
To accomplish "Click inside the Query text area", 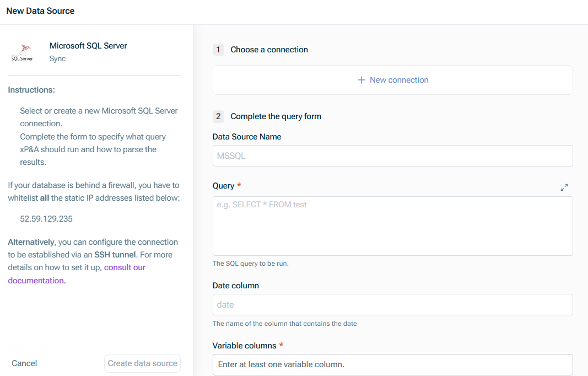I will click(x=392, y=226).
